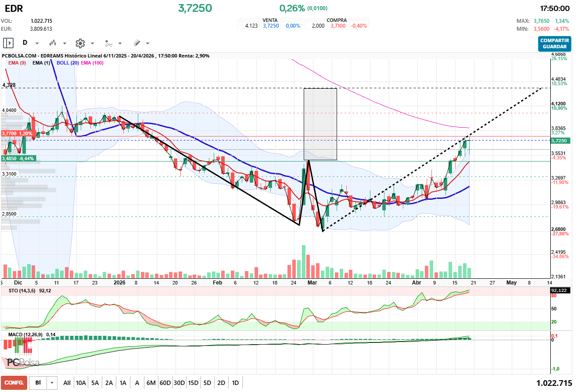
Task: Expand the D timeframe dropdown arrow
Action: pos(37,43)
